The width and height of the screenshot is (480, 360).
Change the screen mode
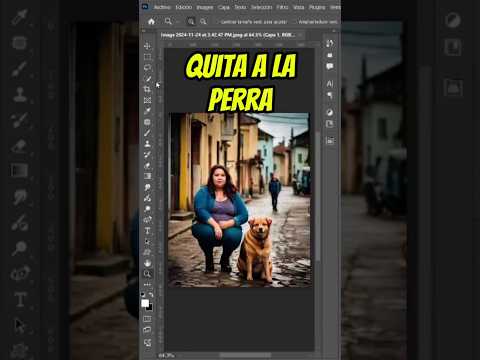pyautogui.click(x=147, y=330)
